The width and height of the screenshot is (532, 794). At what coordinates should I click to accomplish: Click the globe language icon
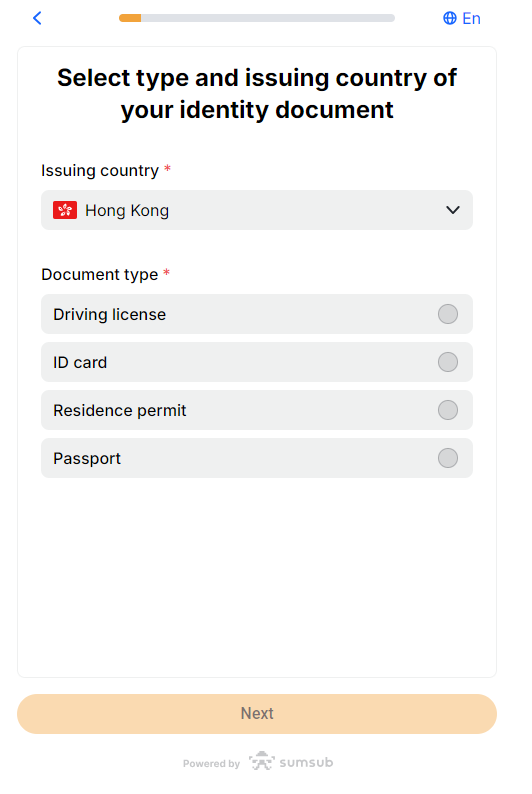pyautogui.click(x=449, y=18)
